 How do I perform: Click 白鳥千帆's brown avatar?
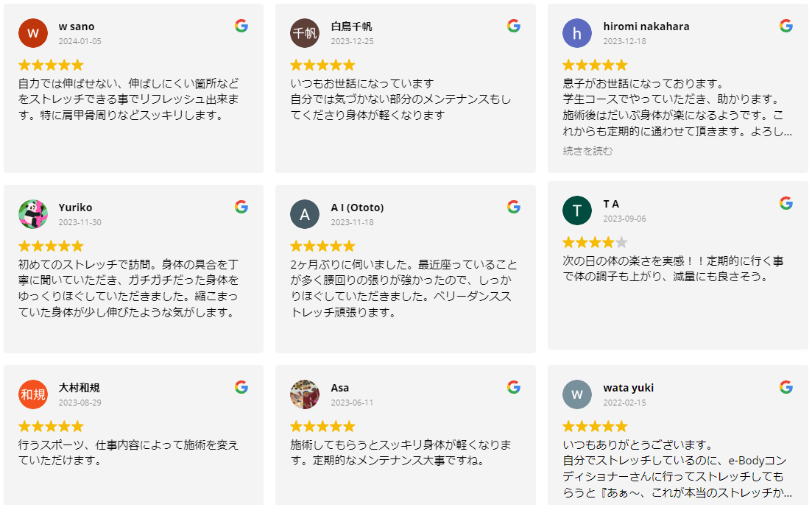click(305, 33)
